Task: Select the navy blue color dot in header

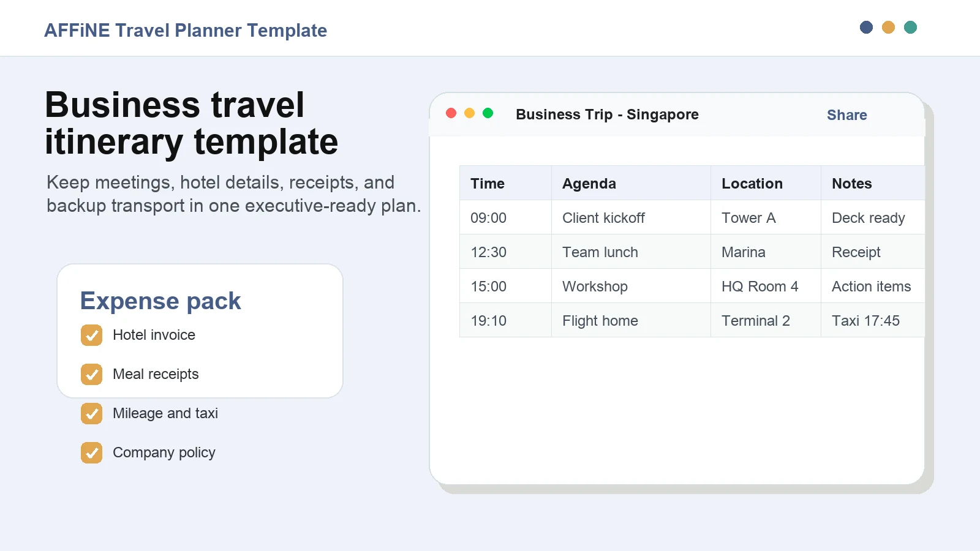Action: click(x=866, y=28)
